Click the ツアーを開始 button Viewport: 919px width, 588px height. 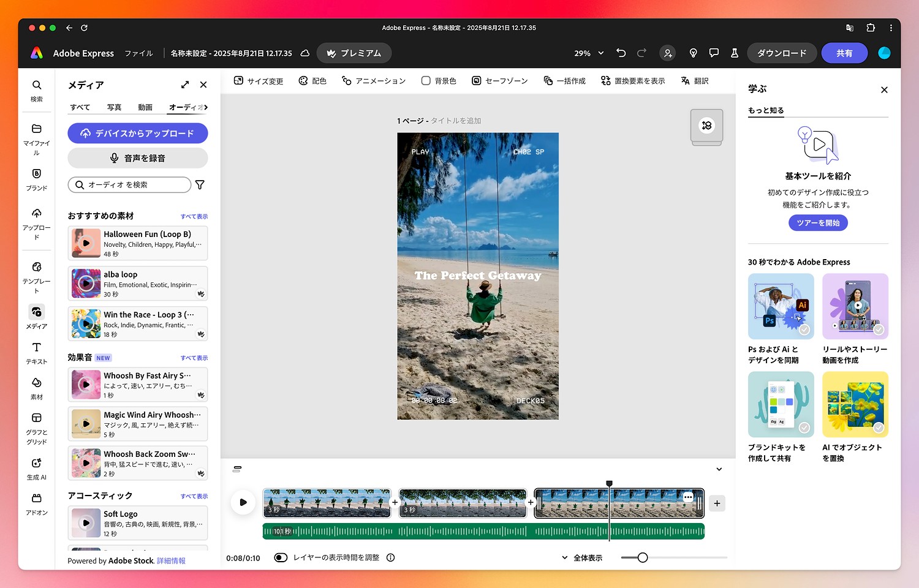click(818, 223)
